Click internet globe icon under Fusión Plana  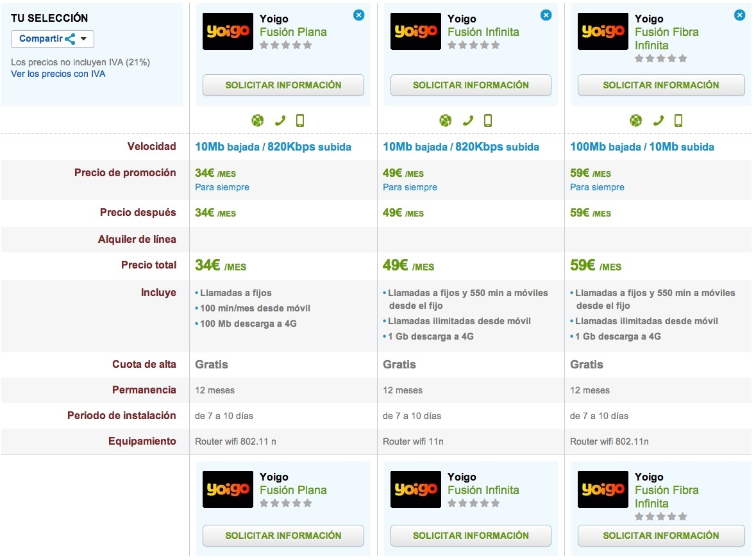click(257, 120)
